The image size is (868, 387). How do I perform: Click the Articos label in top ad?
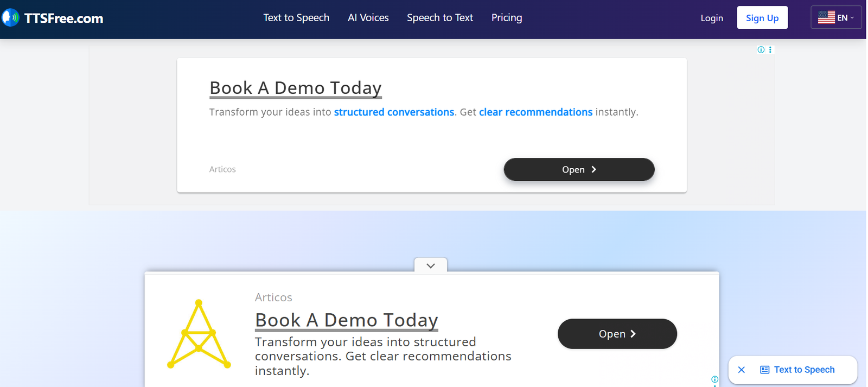point(222,169)
